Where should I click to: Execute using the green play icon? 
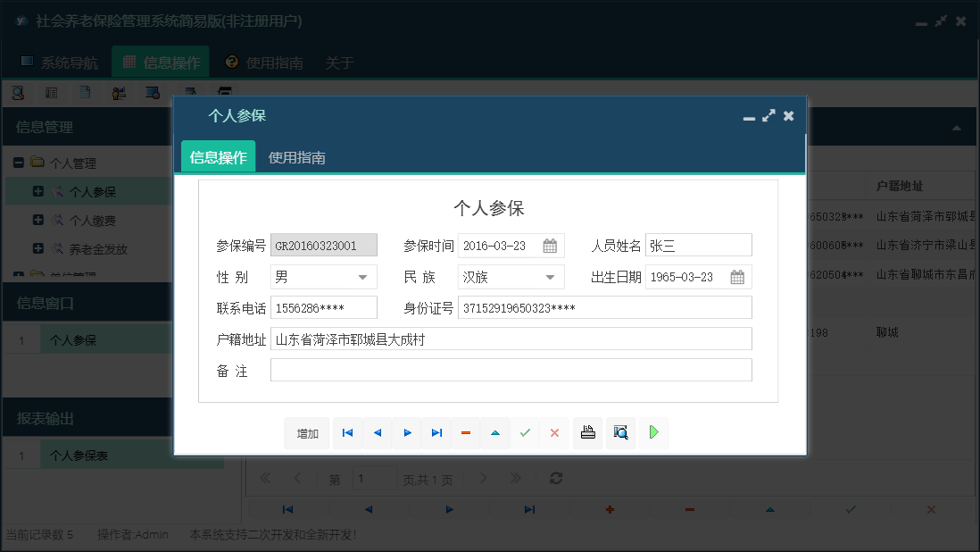652,432
